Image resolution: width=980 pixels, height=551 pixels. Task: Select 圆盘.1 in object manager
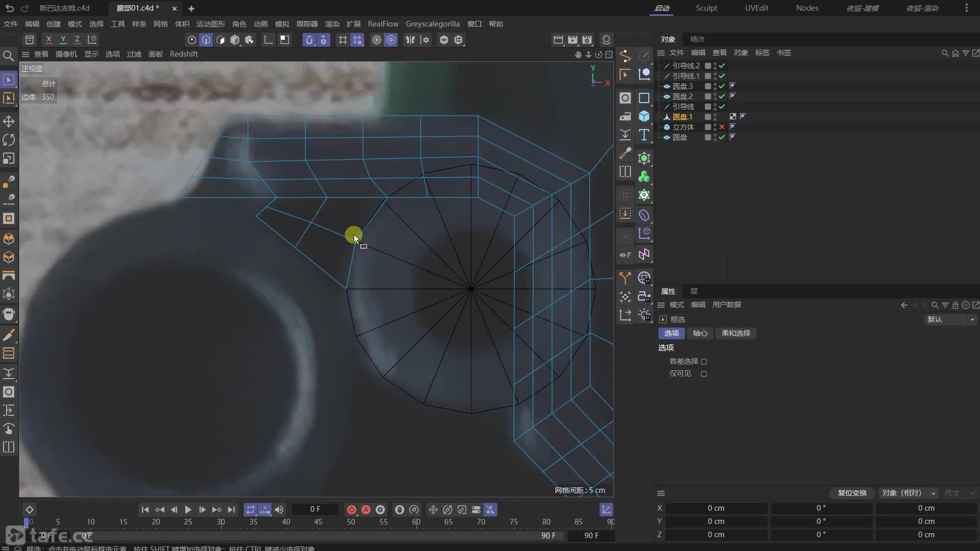pyautogui.click(x=682, y=117)
